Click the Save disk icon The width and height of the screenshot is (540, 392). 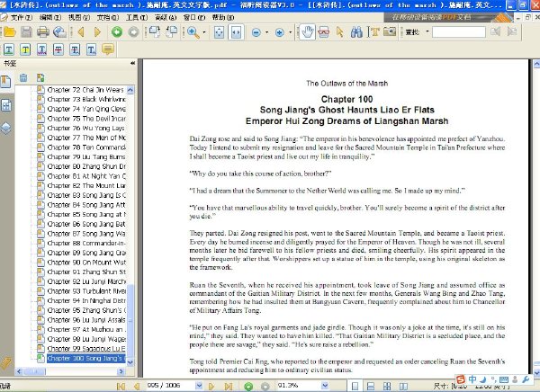pos(26,32)
